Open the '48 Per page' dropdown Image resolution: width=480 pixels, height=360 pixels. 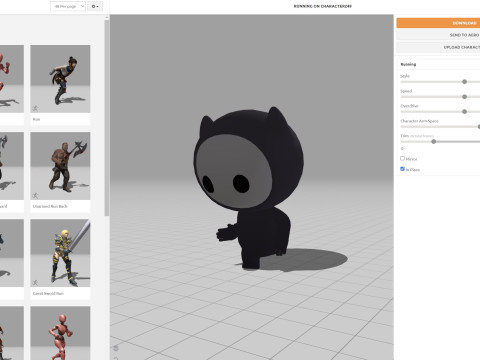68,6
